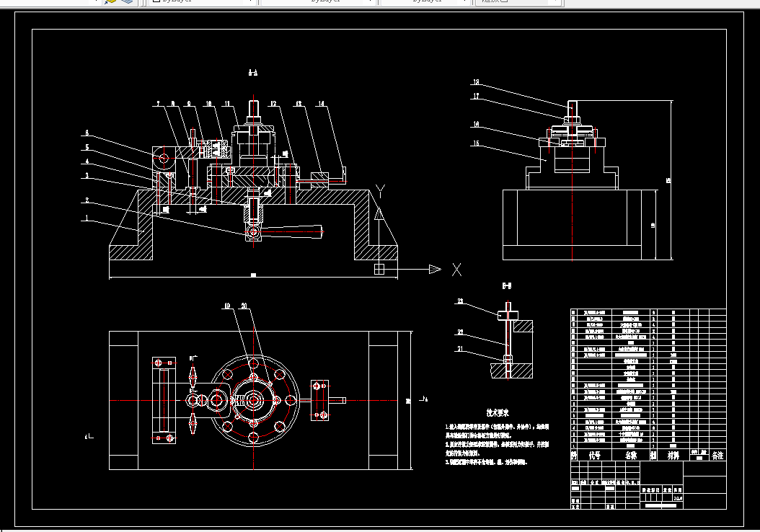
Task: Select part balloon number 12
Action: coord(273,104)
